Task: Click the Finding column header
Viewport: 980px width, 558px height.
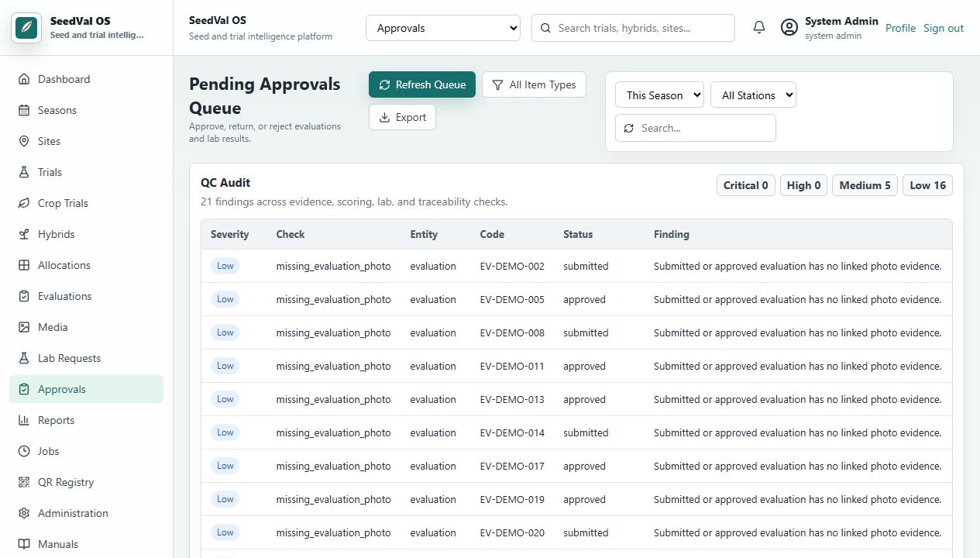Action: click(x=672, y=234)
